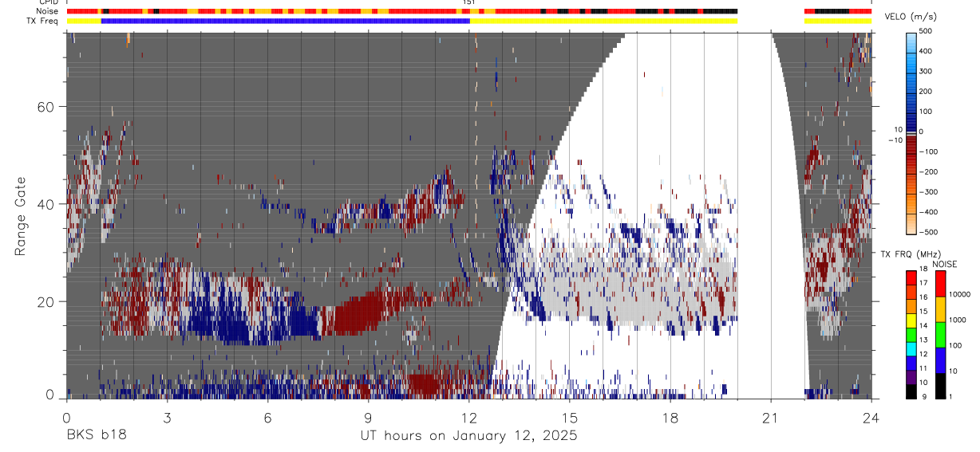Click the '-10' label left of velocity bar
Image resolution: width=980 pixels, height=452 pixels.
(x=896, y=140)
